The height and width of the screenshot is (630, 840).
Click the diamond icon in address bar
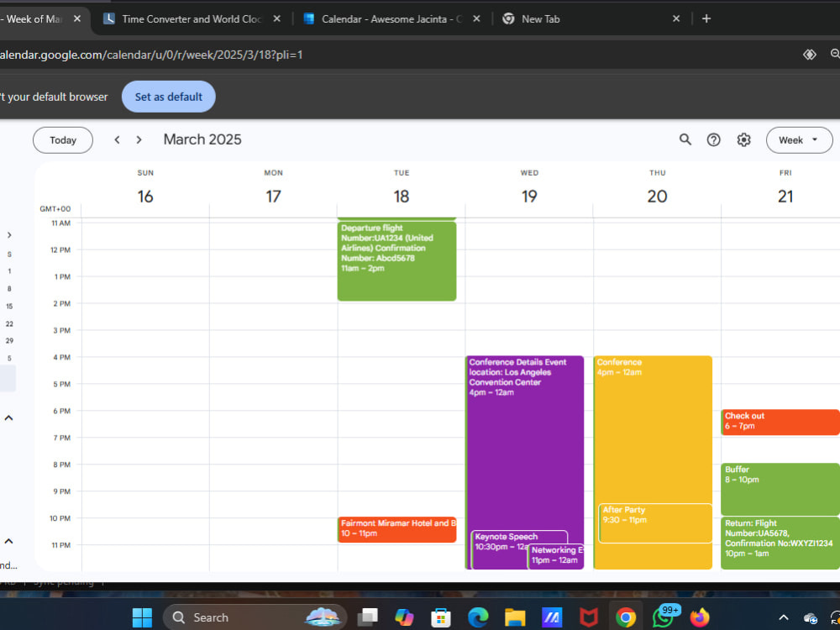coord(810,54)
